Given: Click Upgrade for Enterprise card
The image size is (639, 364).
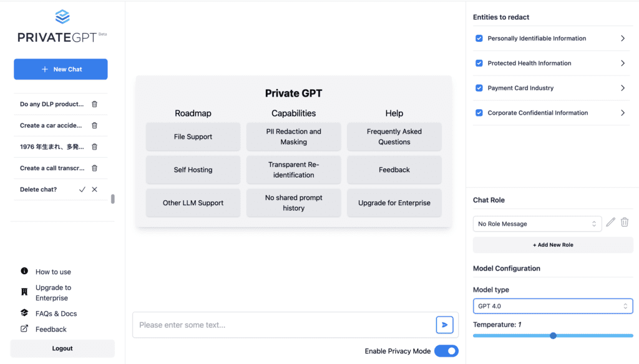Looking at the screenshot, I should click(394, 203).
